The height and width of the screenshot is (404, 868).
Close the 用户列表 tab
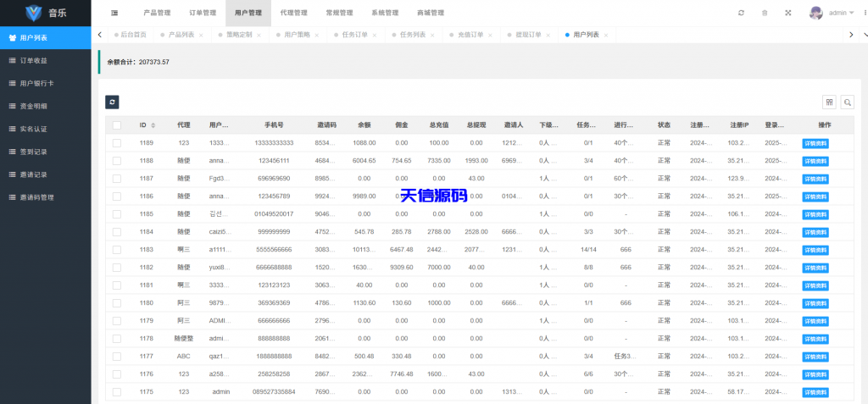[606, 35]
